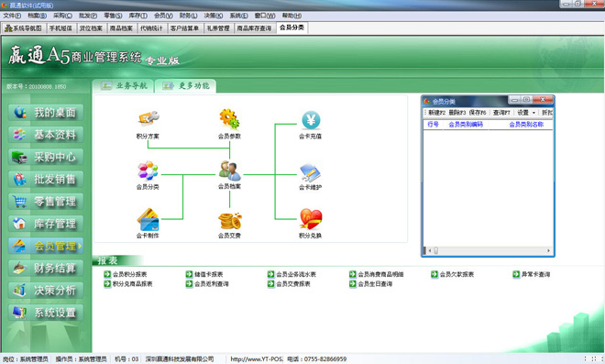The height and width of the screenshot is (364, 605).
Task: Click the green arrow beside 会员积分报表
Action: (x=107, y=274)
